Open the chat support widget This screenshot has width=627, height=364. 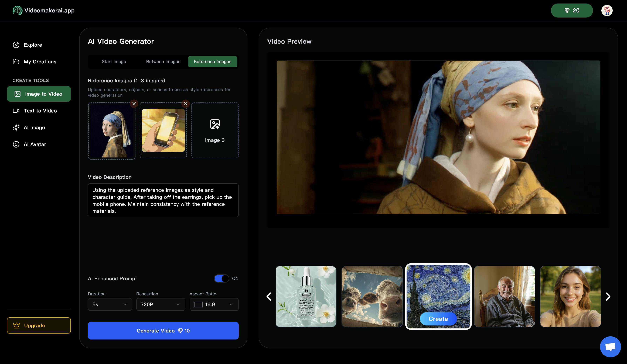[x=610, y=347]
